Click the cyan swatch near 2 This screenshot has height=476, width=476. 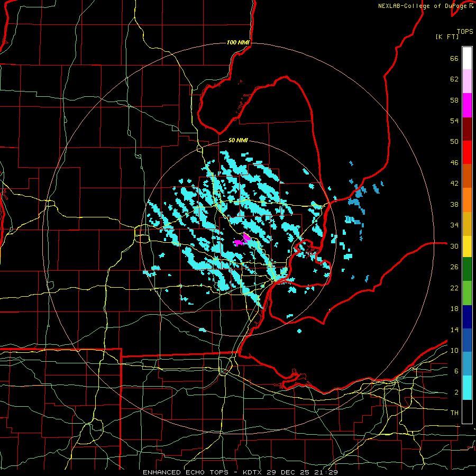467,388
